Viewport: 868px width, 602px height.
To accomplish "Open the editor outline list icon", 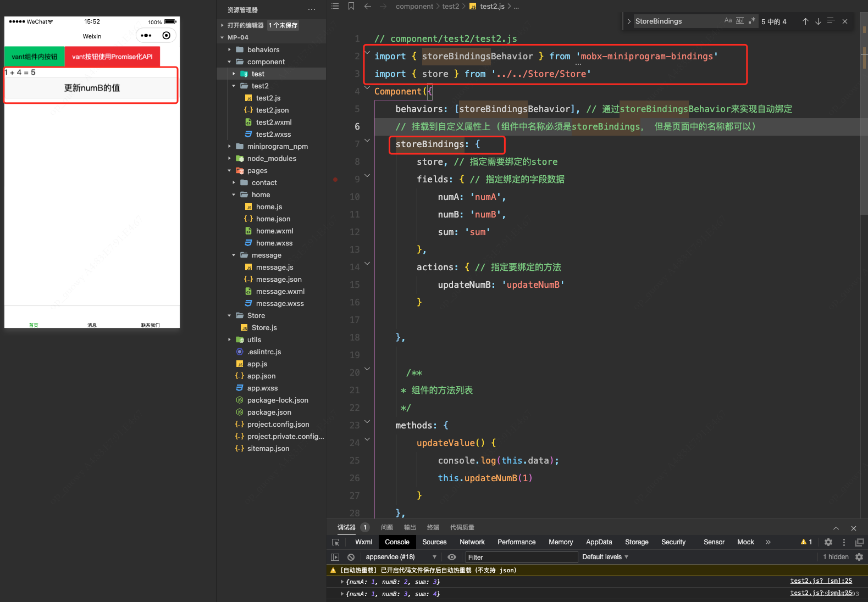I will pos(335,6).
